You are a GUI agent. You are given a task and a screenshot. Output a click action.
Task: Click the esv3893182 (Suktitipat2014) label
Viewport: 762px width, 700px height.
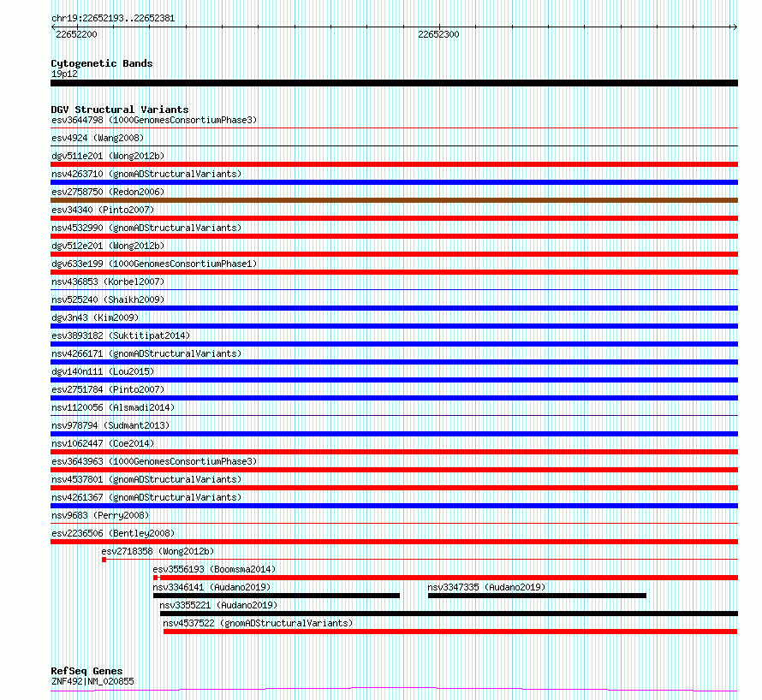[121, 335]
